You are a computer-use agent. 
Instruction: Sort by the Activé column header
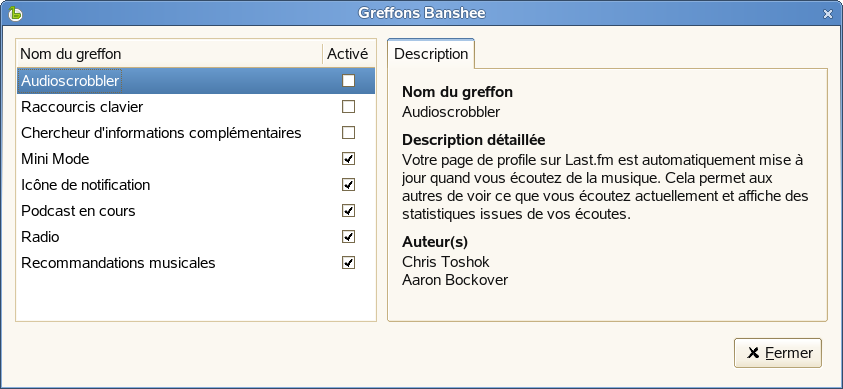(x=348, y=54)
